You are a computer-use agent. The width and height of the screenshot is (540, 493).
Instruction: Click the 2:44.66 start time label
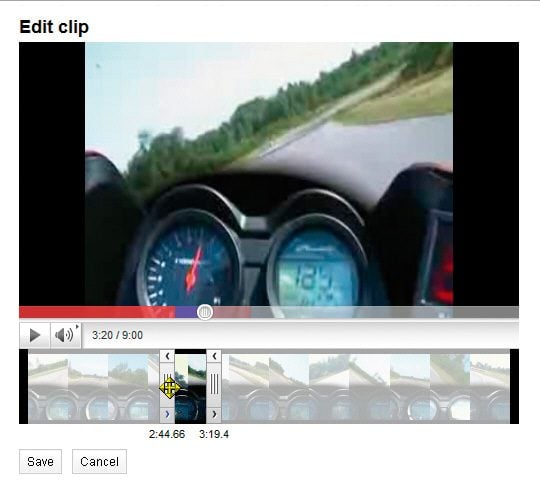coord(167,434)
